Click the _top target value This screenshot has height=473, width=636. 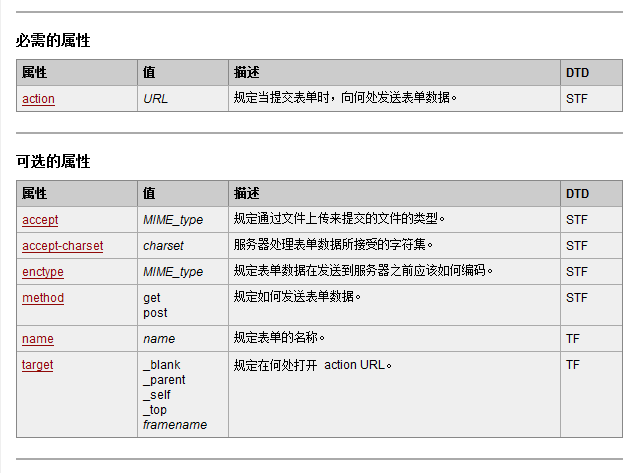[155, 410]
